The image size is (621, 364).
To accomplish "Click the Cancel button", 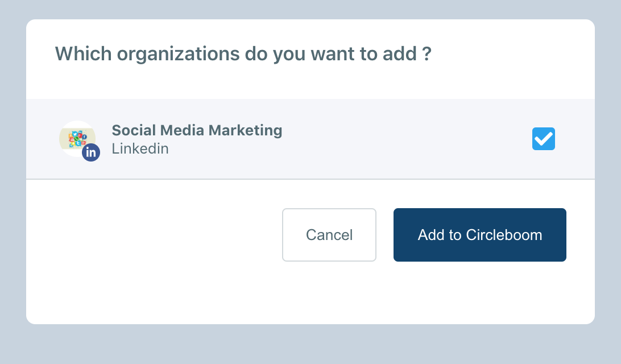I will (329, 235).
